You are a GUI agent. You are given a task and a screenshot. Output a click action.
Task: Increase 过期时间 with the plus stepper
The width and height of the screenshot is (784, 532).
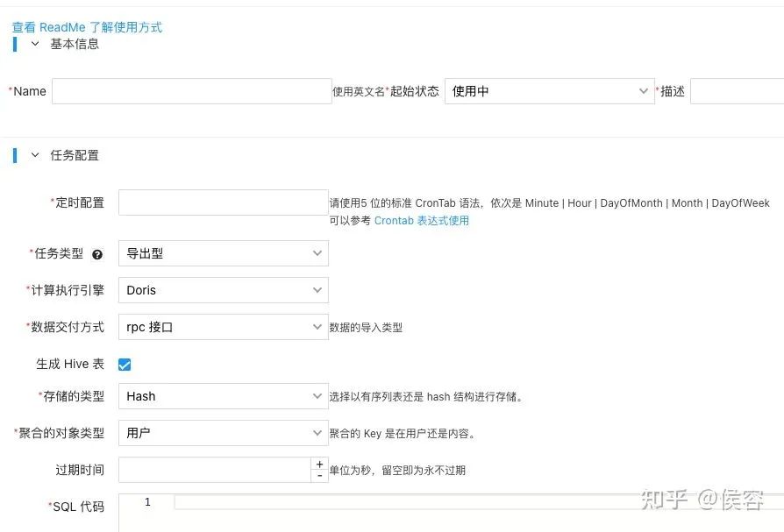click(x=319, y=464)
